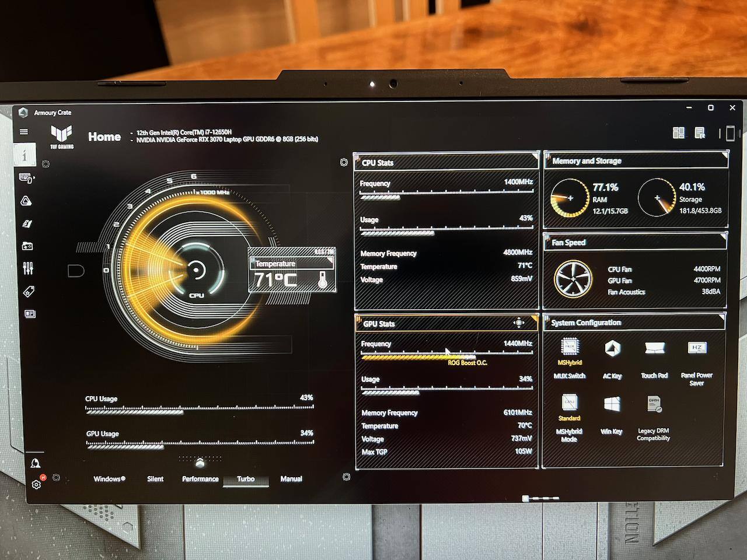This screenshot has width=747, height=560.
Task: Expand the Memory and Storage panel corner
Action: pyautogui.click(x=724, y=156)
